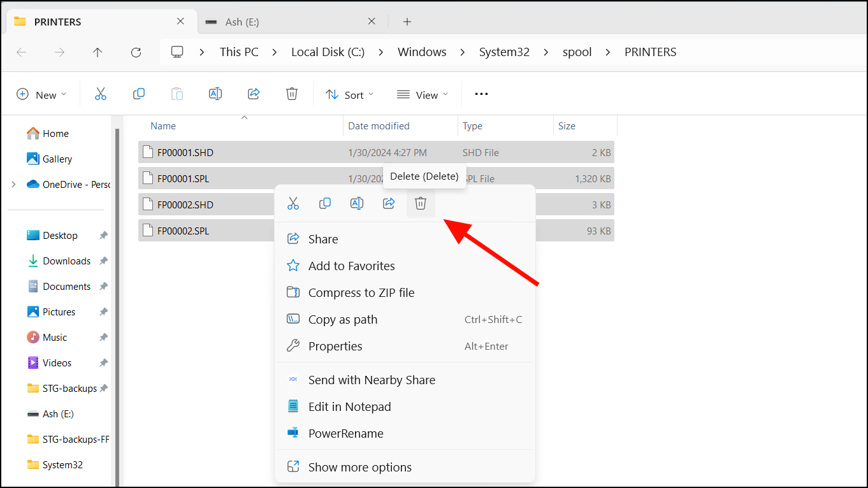
Task: Open the New dropdown menu
Action: coord(42,94)
